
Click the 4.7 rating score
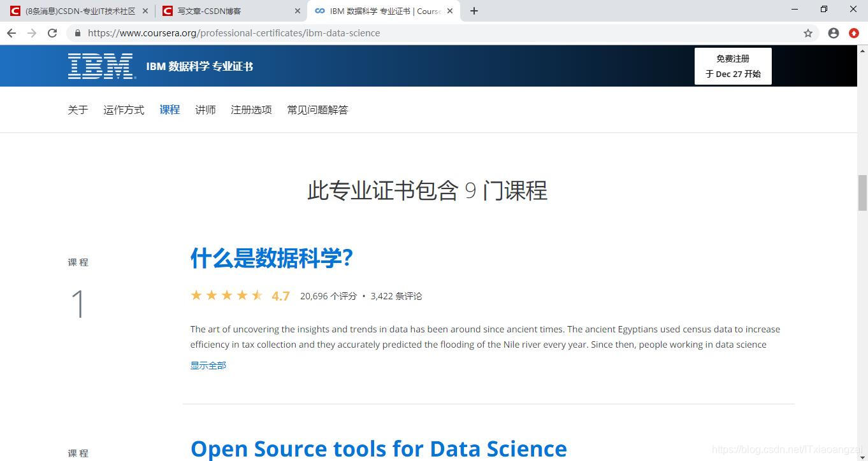click(x=280, y=296)
